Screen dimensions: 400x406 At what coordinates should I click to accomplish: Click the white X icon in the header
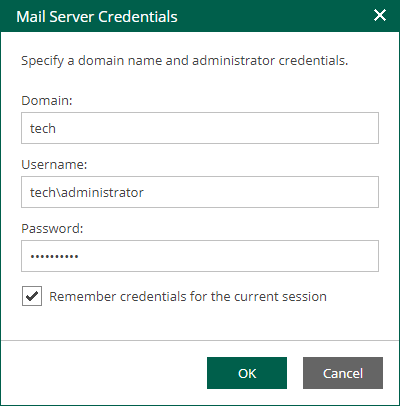pos(380,15)
